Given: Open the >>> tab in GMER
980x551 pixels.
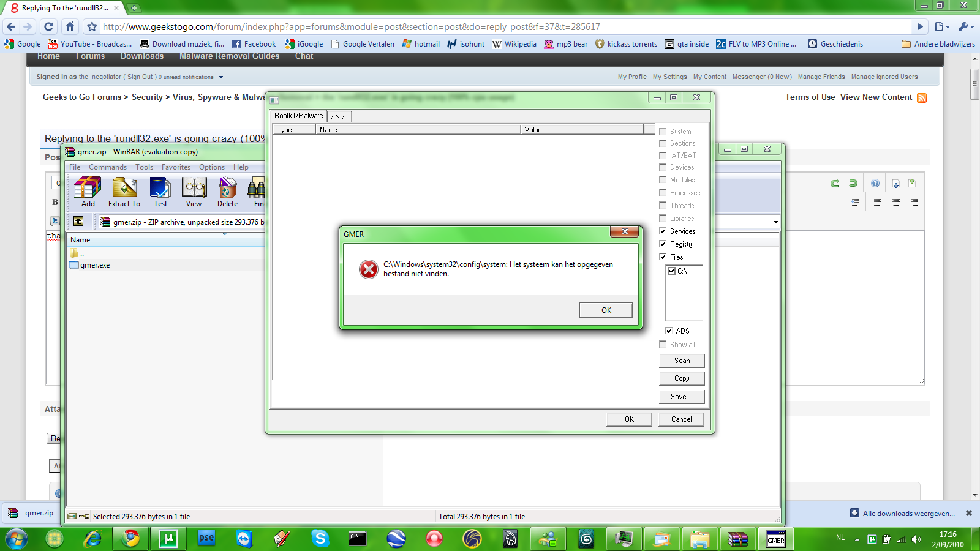Looking at the screenshot, I should pos(338,116).
